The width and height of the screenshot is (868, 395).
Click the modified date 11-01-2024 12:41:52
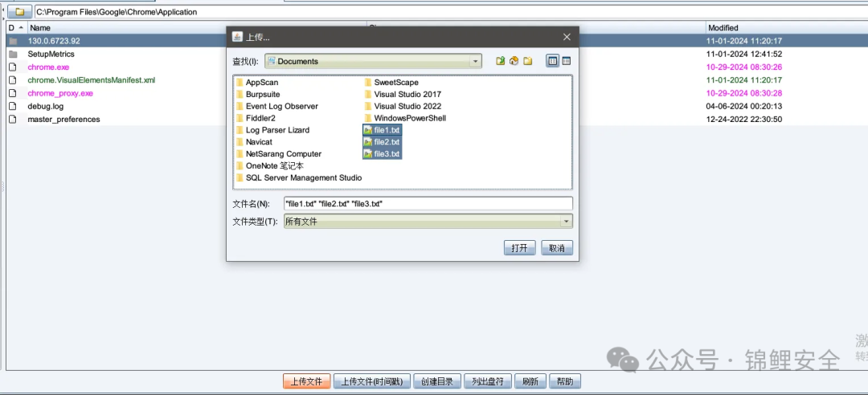[x=744, y=55]
